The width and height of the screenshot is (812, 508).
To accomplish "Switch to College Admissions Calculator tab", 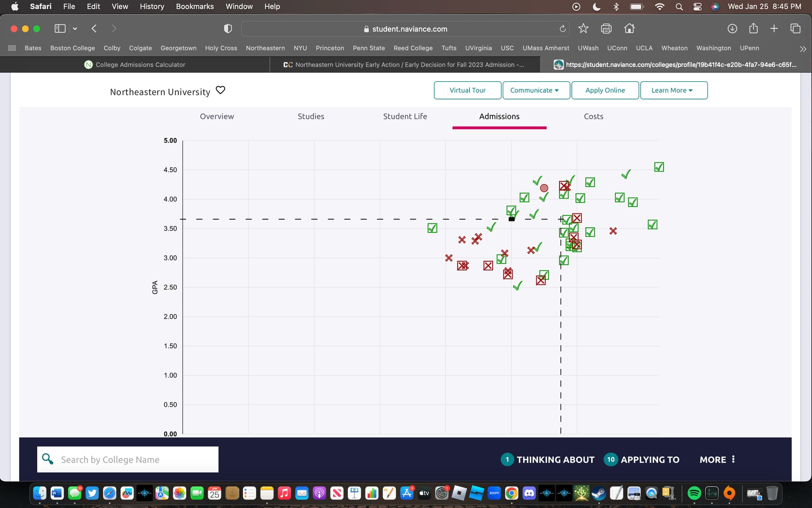I will [x=135, y=64].
